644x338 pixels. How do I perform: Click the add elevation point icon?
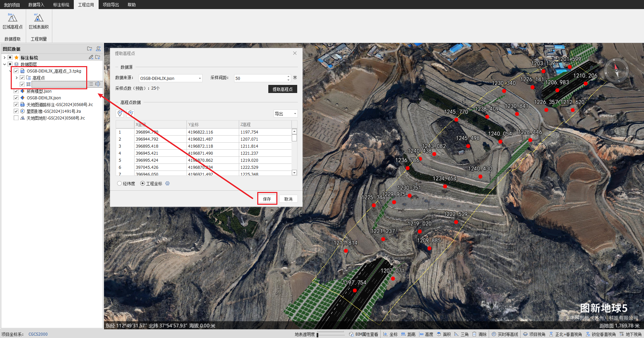point(120,113)
